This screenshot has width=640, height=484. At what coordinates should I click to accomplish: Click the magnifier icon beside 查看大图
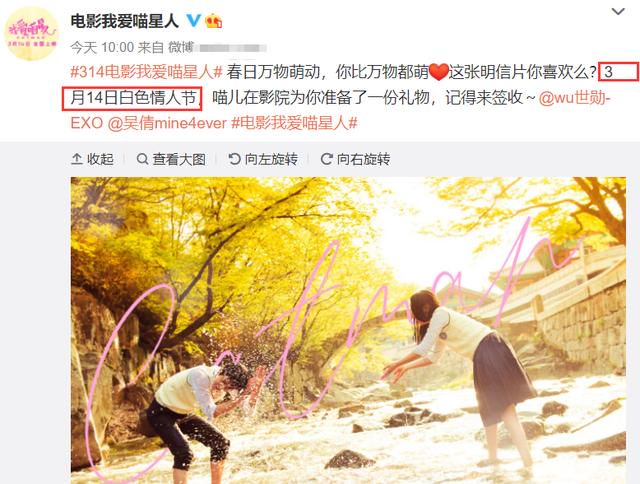click(142, 159)
